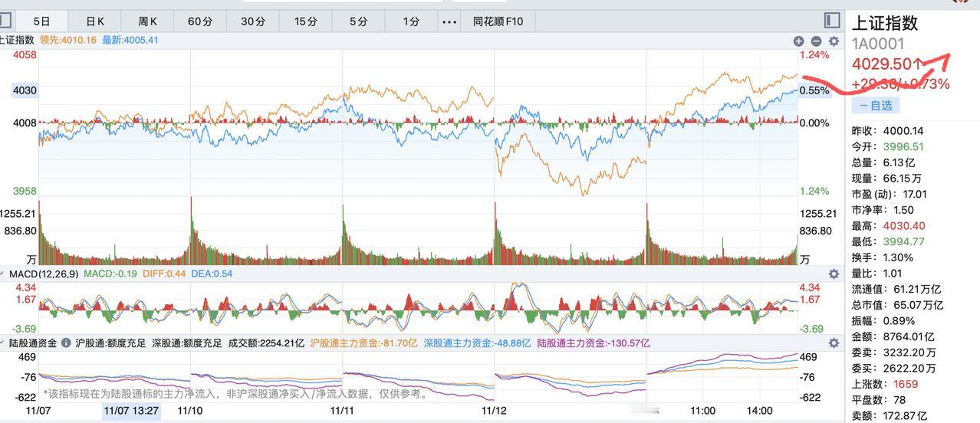The image size is (980, 423).
Task: Click the MACD:-0.19 indicator value
Action: (110, 274)
